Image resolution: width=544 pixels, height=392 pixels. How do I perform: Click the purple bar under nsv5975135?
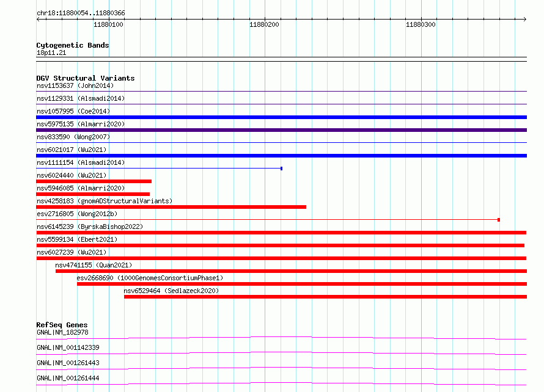tap(281, 130)
